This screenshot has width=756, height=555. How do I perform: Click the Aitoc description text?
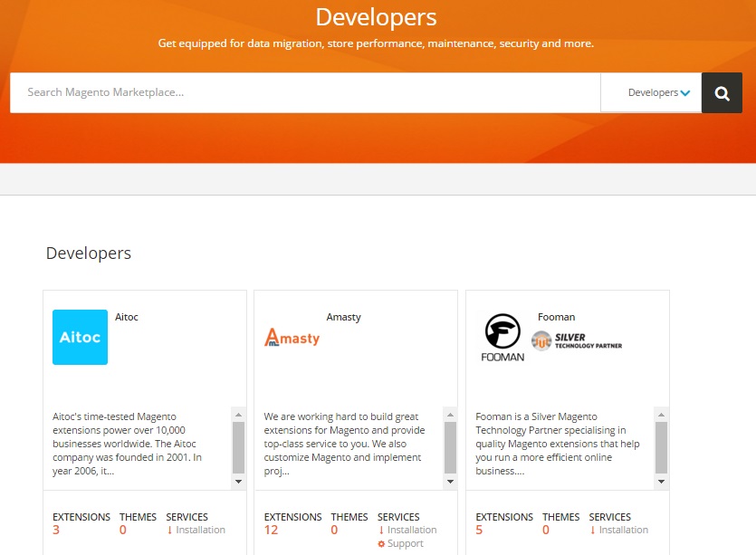(x=128, y=444)
